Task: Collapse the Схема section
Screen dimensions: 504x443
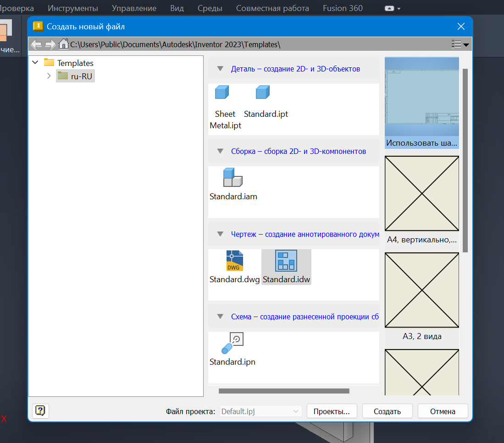Action: tap(220, 317)
